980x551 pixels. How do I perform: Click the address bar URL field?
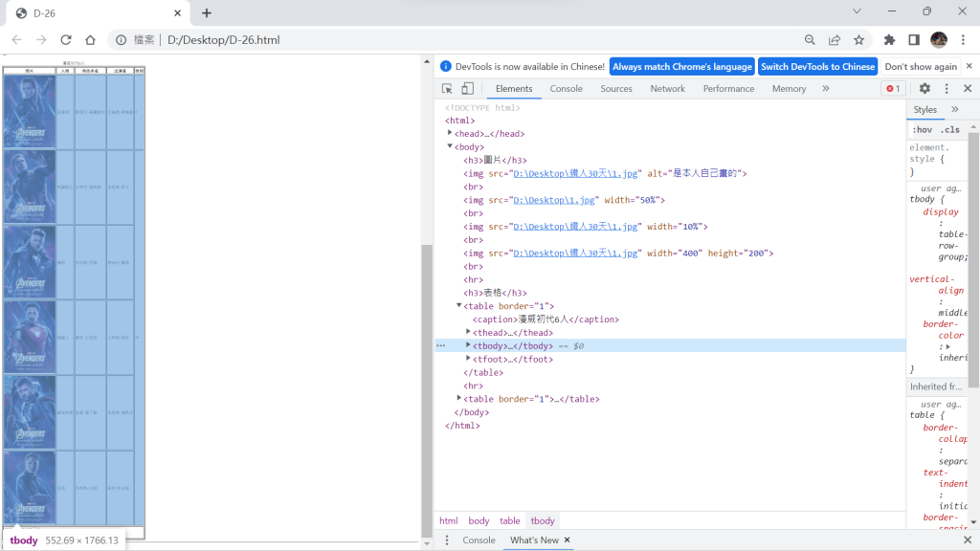coord(450,40)
